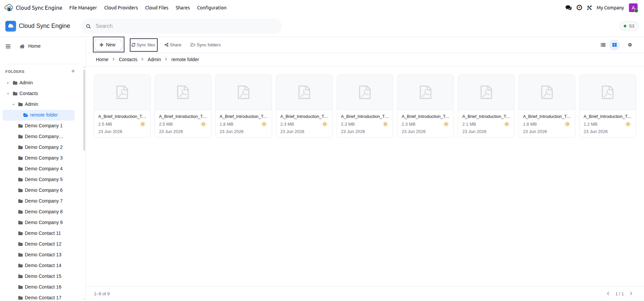Open the Cloud Files menu
Viewport: 644px width, 301px height.
point(157,8)
